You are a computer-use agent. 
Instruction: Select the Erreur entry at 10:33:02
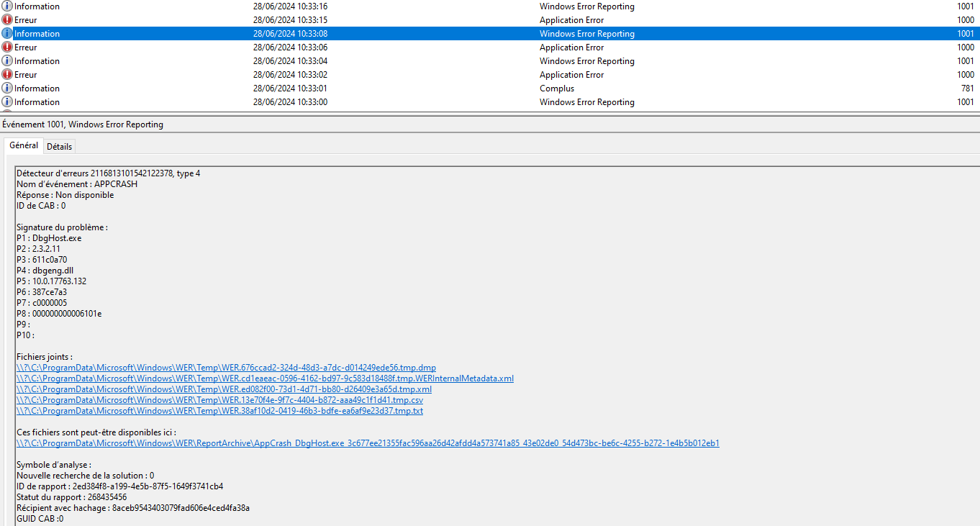click(490, 75)
